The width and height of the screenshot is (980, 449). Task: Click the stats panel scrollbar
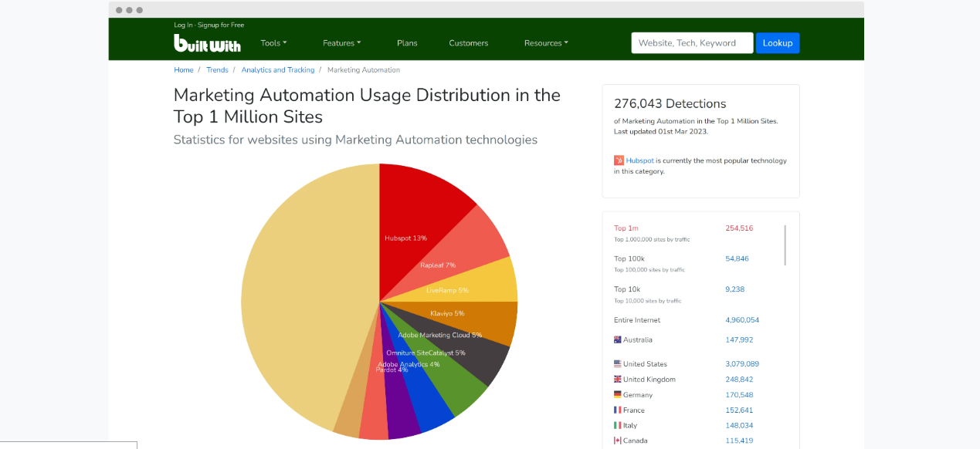[x=785, y=245]
